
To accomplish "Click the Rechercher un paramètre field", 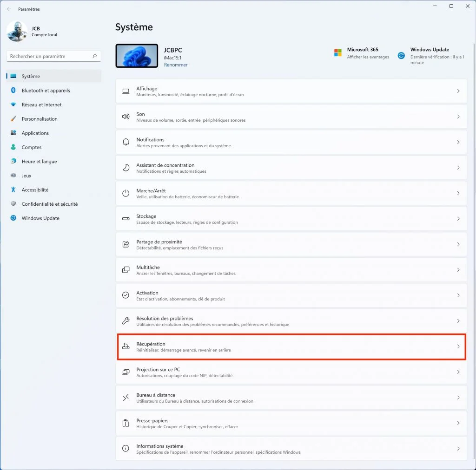I will (x=54, y=56).
